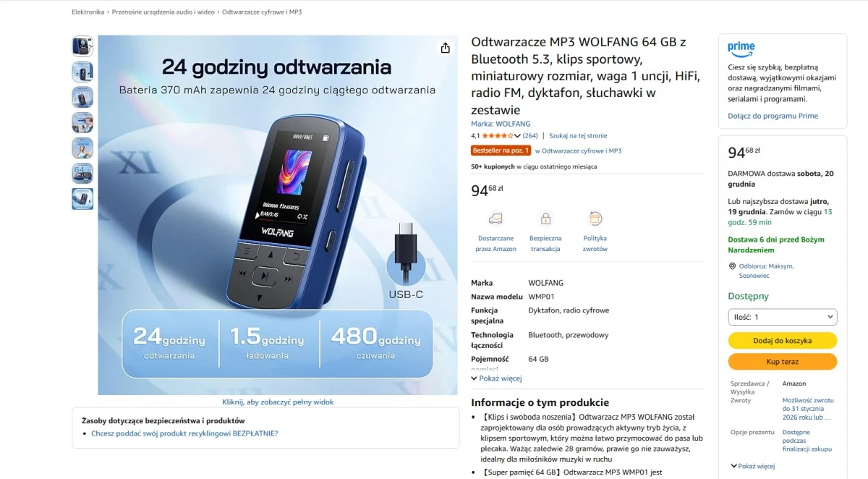Open the star rating popover chevron
This screenshot has width=868, height=479.
(x=518, y=135)
